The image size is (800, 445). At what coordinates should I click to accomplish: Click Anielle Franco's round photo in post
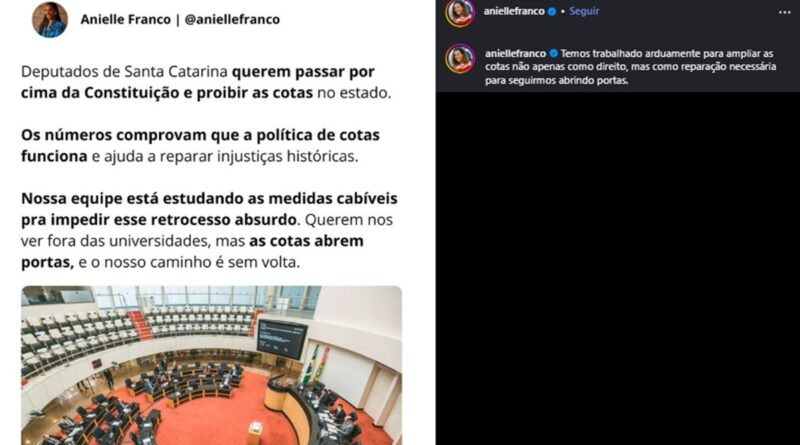pyautogui.click(x=50, y=19)
